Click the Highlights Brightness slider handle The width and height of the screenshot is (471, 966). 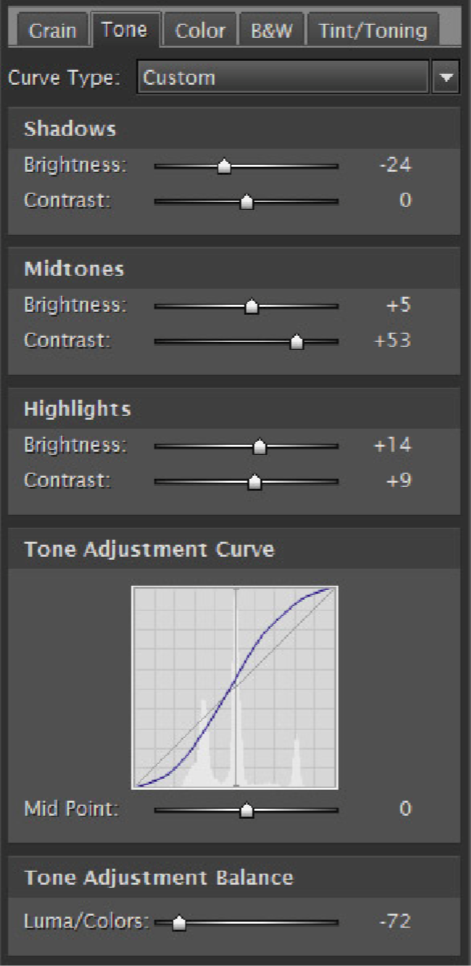[x=260, y=447]
